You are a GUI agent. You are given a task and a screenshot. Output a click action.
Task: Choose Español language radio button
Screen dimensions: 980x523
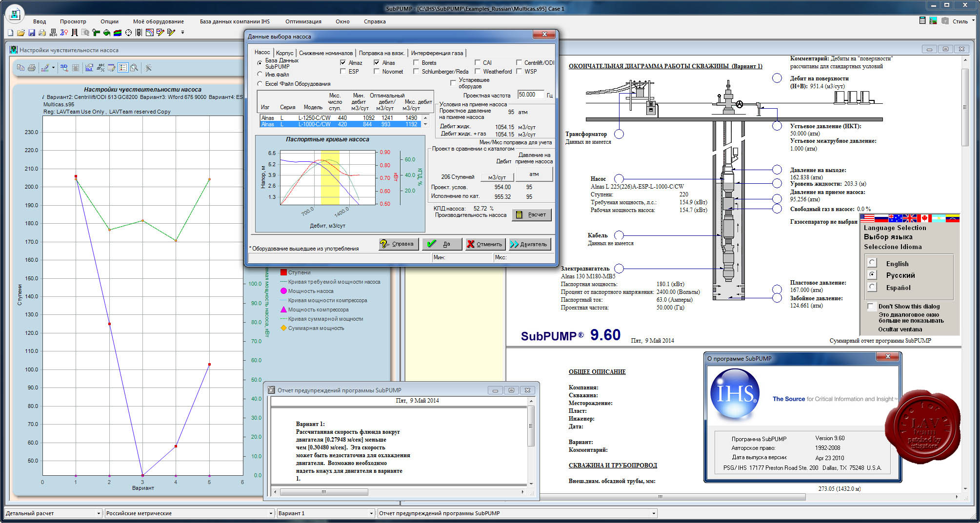coord(872,287)
